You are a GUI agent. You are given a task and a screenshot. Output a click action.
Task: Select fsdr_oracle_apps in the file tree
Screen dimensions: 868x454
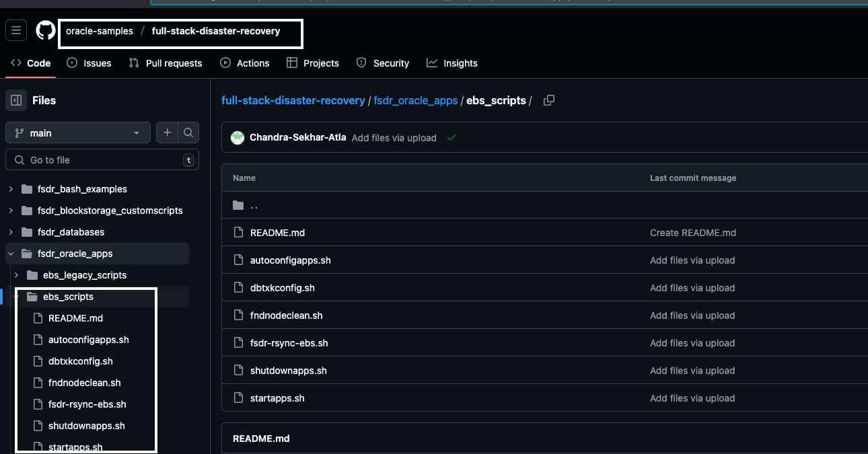click(75, 254)
